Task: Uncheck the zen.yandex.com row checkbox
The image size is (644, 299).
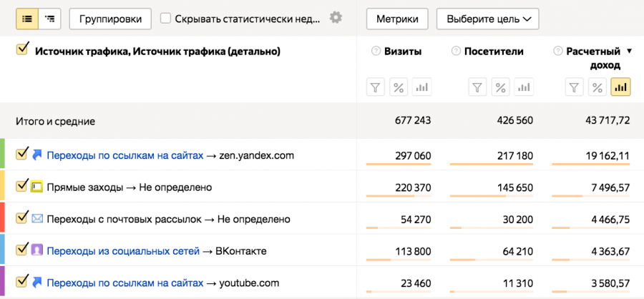Action: pyautogui.click(x=21, y=154)
